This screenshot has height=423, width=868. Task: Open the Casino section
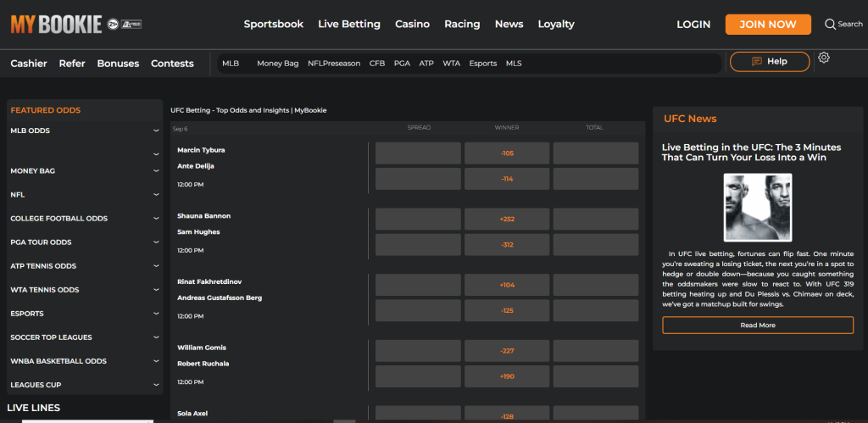pyautogui.click(x=413, y=25)
